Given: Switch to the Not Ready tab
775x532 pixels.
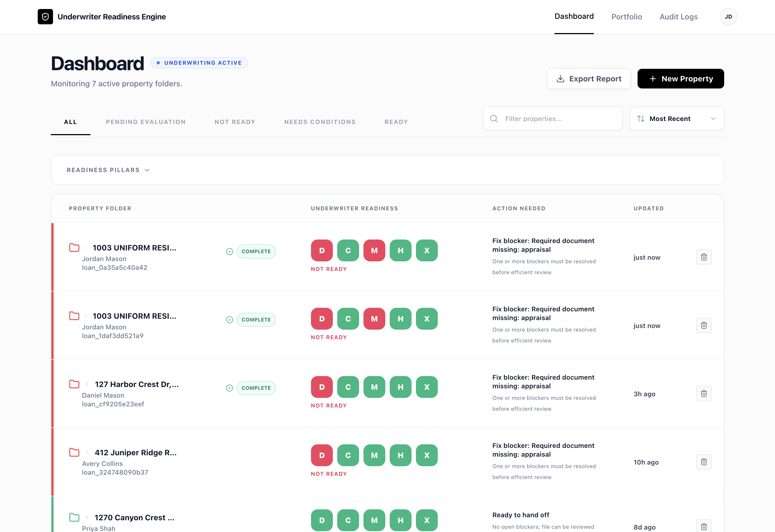Looking at the screenshot, I should point(235,122).
